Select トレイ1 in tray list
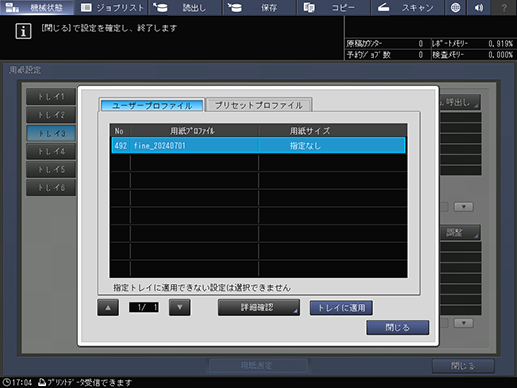The width and height of the screenshot is (517, 388). click(51, 97)
